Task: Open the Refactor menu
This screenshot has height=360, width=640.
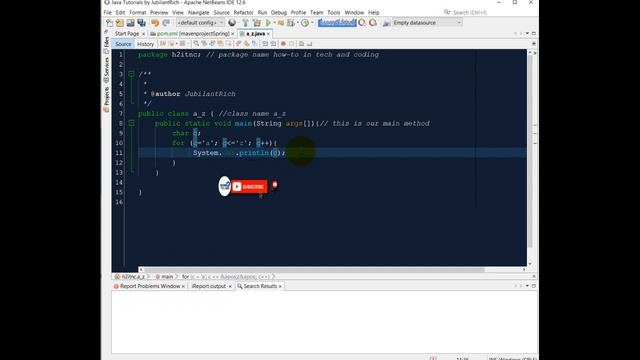Action: (243, 13)
